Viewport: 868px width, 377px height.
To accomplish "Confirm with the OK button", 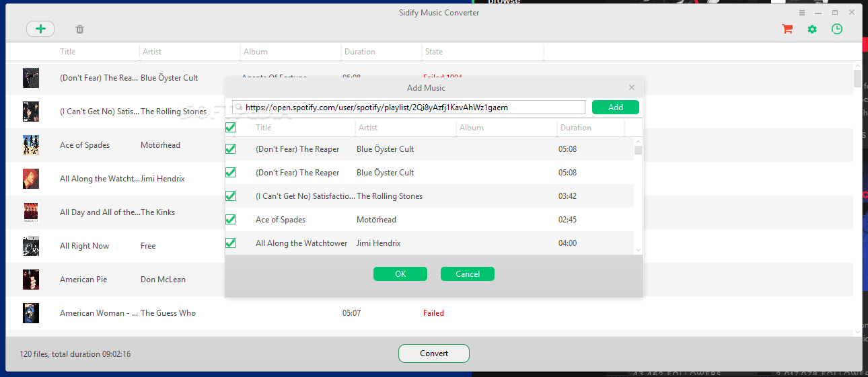I will click(400, 274).
